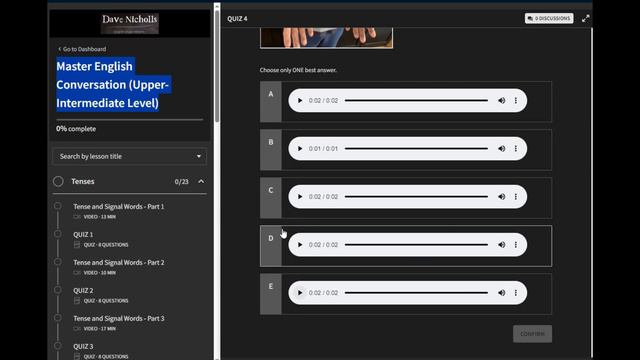This screenshot has height=360, width=640.
Task: Seek on answer D audio progress bar
Action: point(416,245)
